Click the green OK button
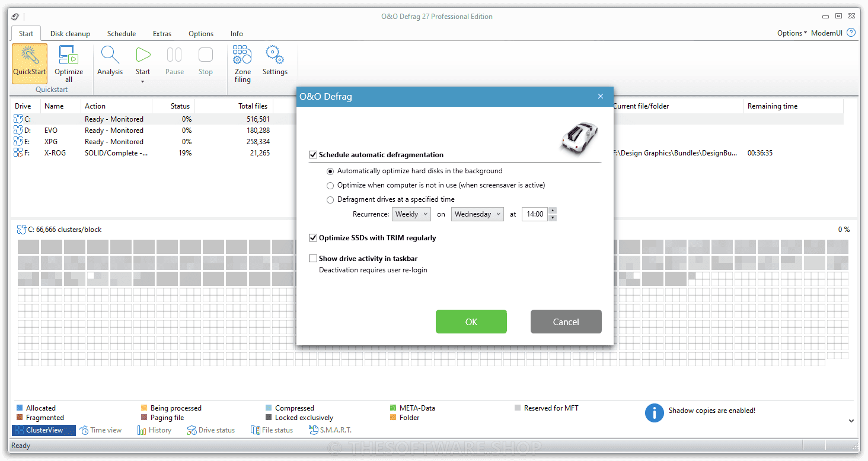 point(471,322)
